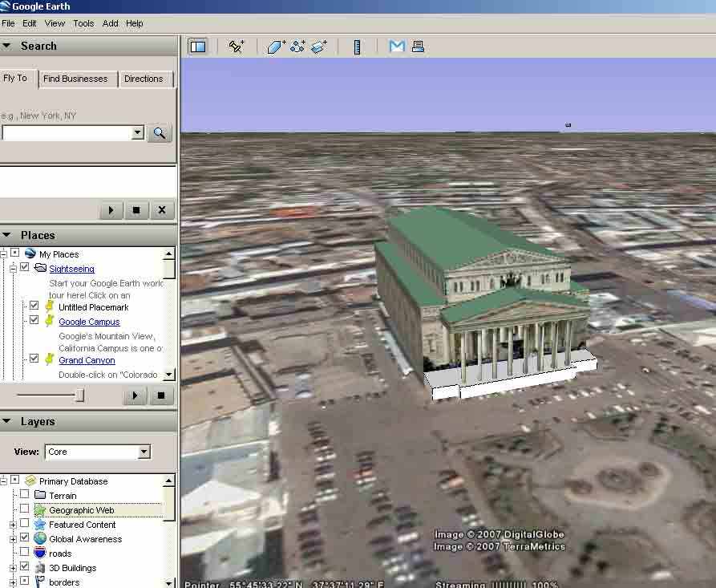Select the Add Path tool
Screen dimensions: 716x588
point(297,47)
